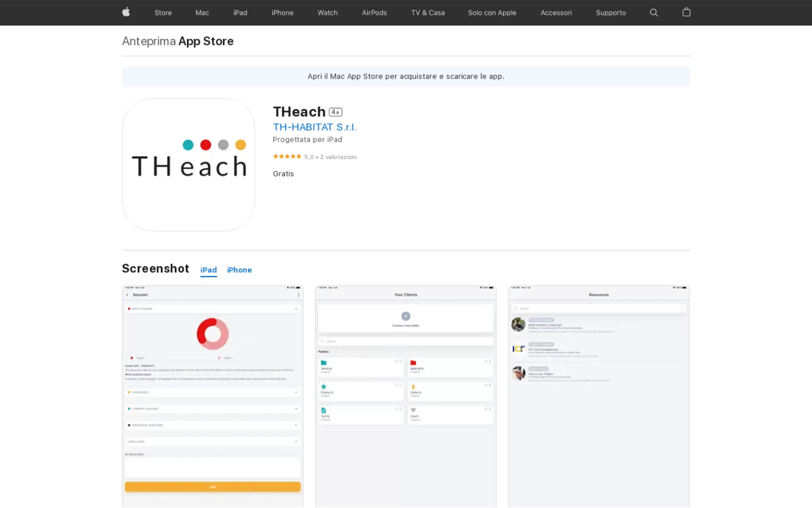Screen dimensions: 812x508
Task: Open the Watch menu item
Action: (x=327, y=13)
